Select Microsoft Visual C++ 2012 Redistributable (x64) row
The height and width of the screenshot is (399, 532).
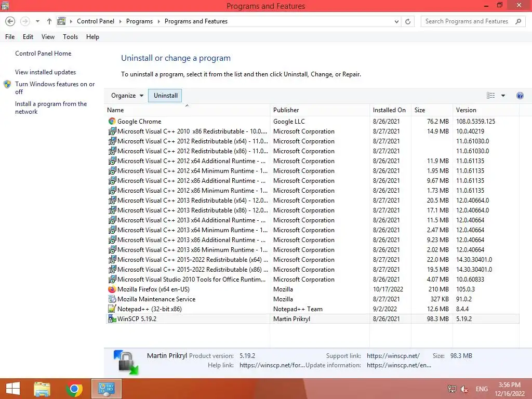tap(312, 141)
